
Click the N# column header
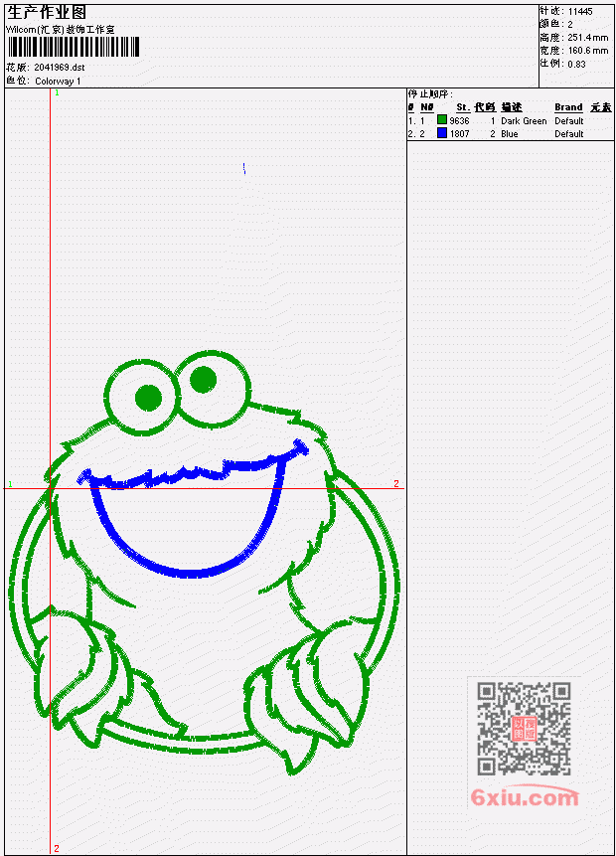pyautogui.click(x=426, y=107)
